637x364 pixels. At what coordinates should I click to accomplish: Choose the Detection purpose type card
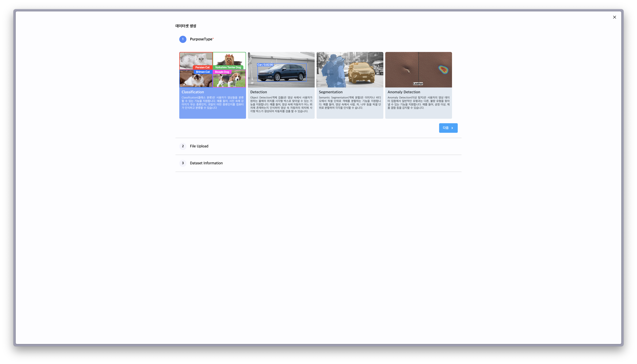(281, 85)
